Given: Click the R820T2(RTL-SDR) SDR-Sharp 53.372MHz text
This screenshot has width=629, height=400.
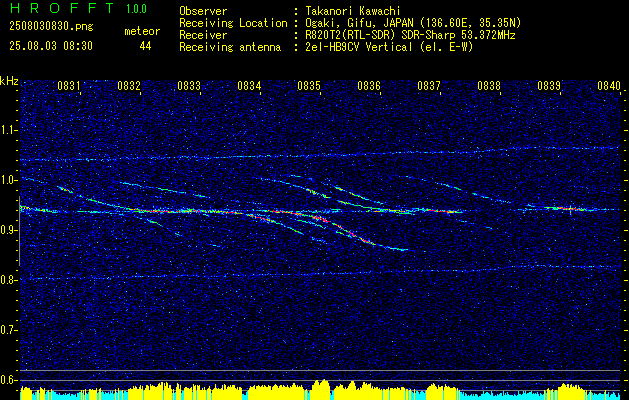Looking at the screenshot, I should pyautogui.click(x=410, y=35).
